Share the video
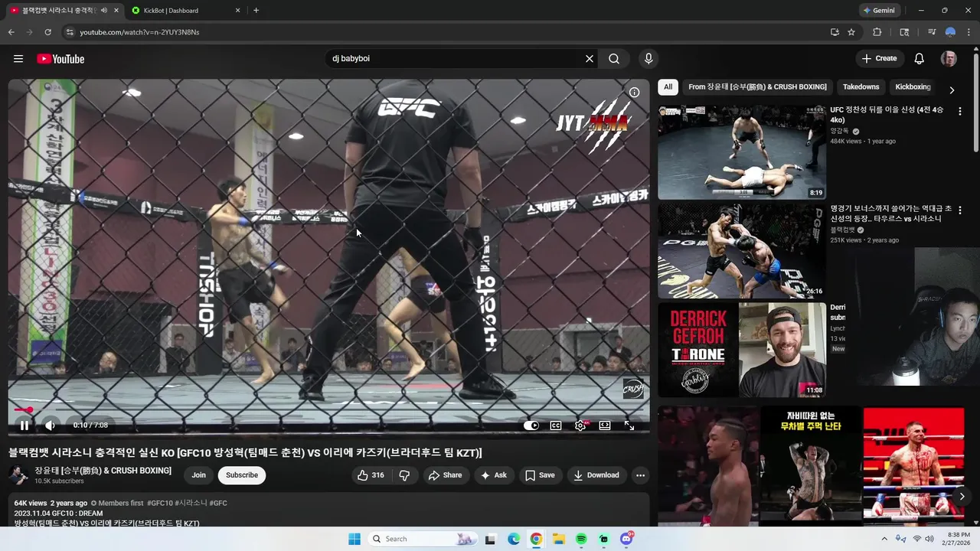 pyautogui.click(x=445, y=475)
